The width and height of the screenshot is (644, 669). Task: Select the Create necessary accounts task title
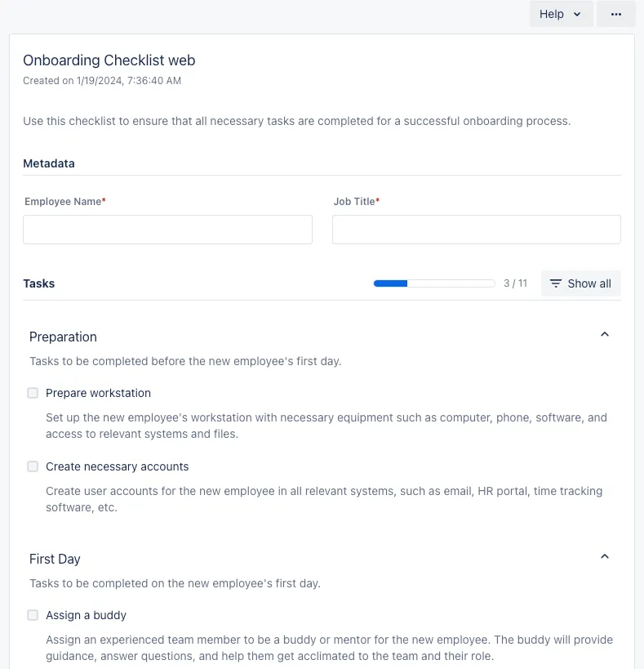(117, 466)
